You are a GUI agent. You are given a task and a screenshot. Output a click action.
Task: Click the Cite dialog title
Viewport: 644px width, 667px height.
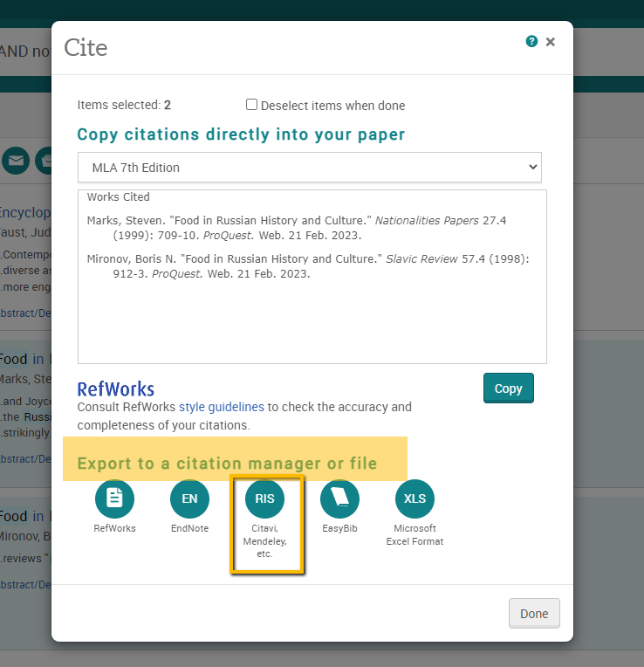pos(86,47)
